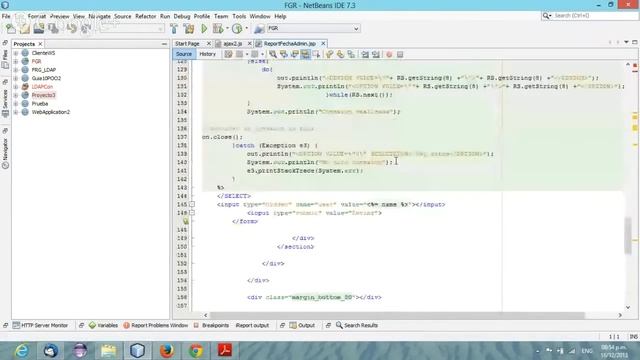
Task: Click Shift Line Right icon
Action: [x=376, y=54]
